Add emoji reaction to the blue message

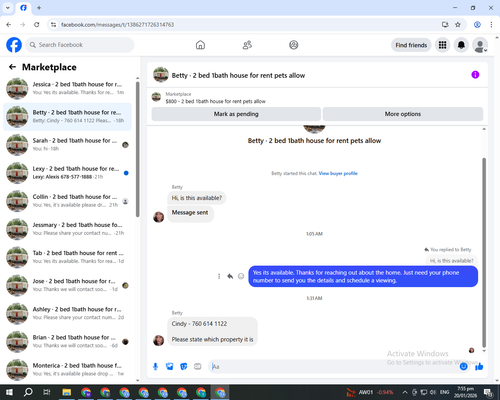coord(241,276)
